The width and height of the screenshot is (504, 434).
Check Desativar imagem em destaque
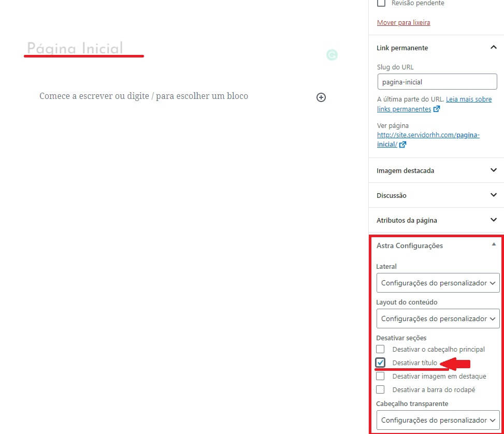point(380,376)
